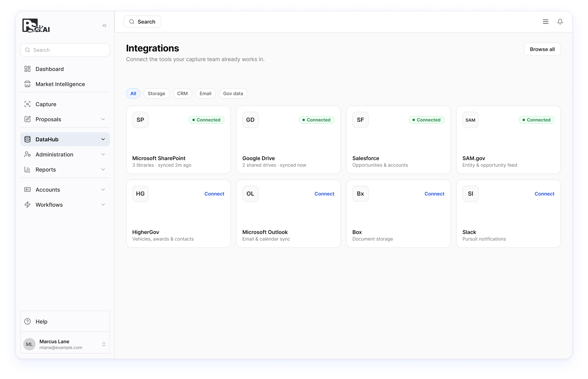The width and height of the screenshot is (588, 379).
Task: Select the Email filter tab
Action: click(206, 93)
